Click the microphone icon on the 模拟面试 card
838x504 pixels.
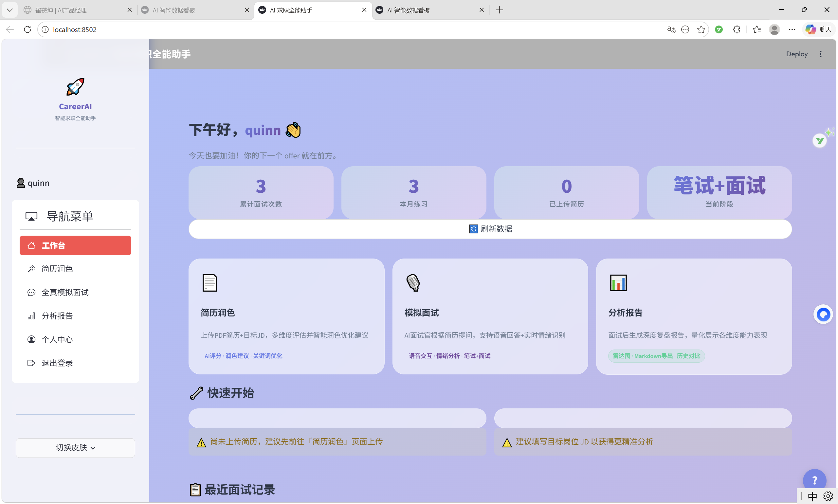(x=412, y=282)
